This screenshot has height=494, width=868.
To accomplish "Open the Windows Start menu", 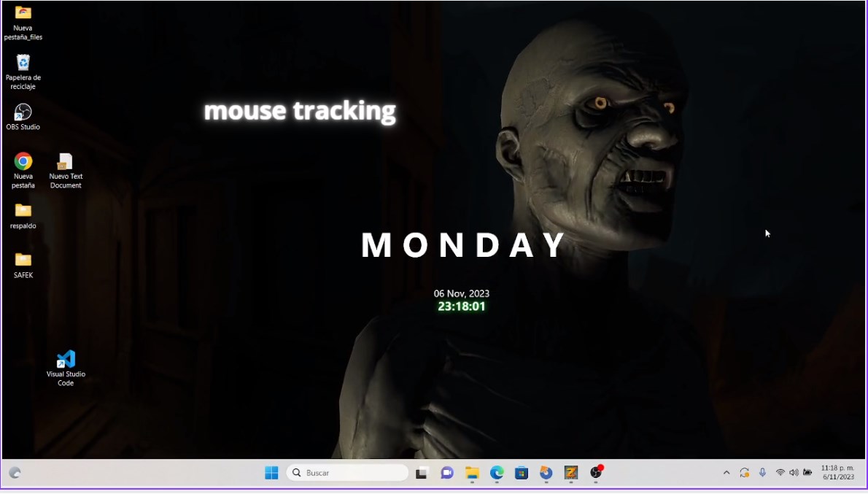I will click(x=271, y=473).
